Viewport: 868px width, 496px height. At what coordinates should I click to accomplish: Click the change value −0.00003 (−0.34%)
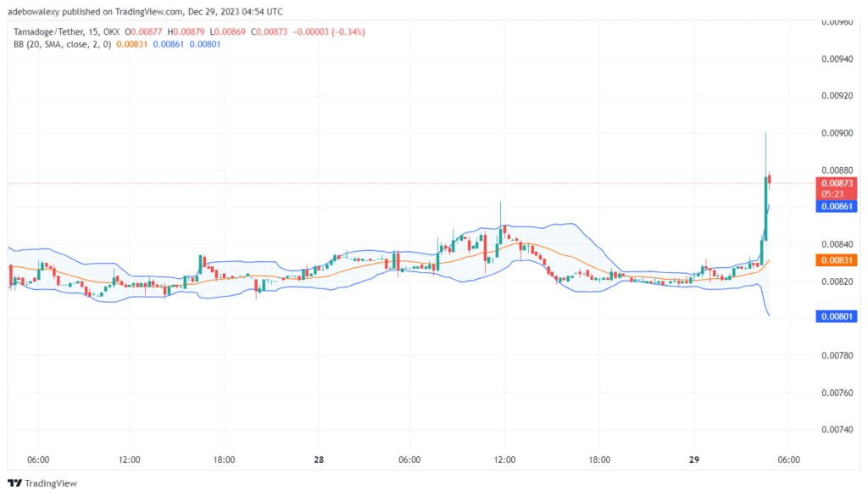329,32
